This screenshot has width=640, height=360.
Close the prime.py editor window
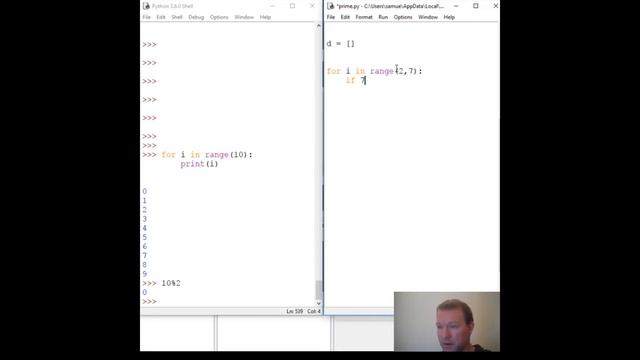(495, 6)
